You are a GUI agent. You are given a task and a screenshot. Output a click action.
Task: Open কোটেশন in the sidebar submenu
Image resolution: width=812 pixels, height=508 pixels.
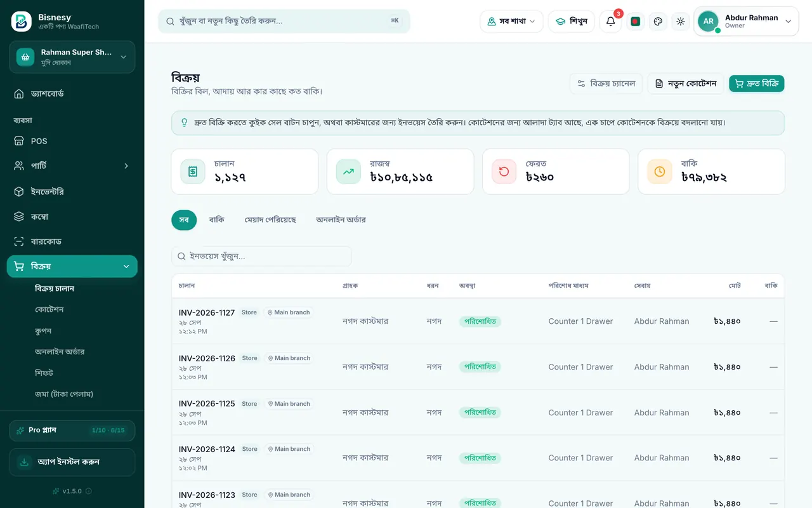point(49,309)
